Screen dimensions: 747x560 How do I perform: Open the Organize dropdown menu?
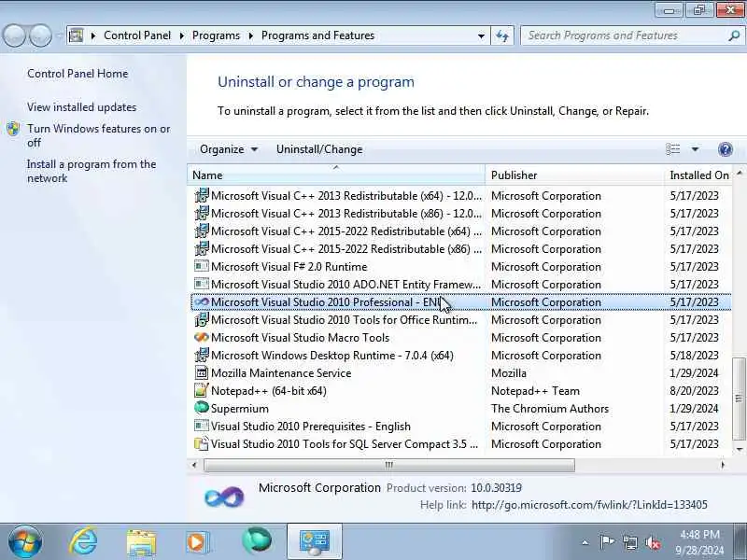[229, 149]
